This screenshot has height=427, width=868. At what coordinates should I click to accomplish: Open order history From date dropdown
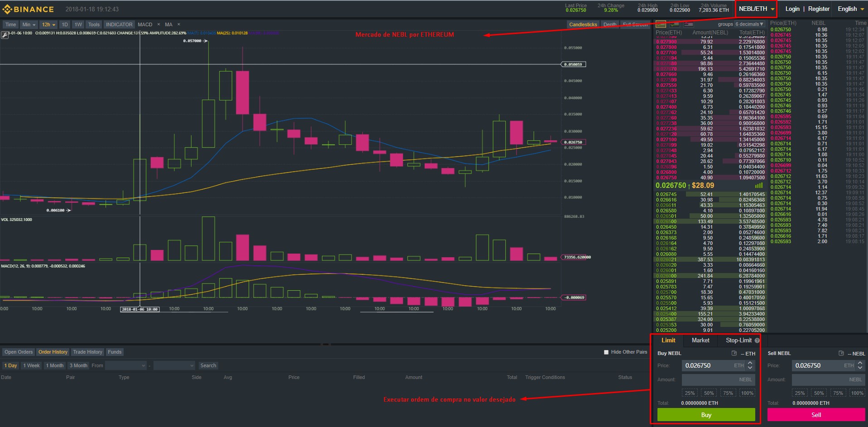(126, 365)
